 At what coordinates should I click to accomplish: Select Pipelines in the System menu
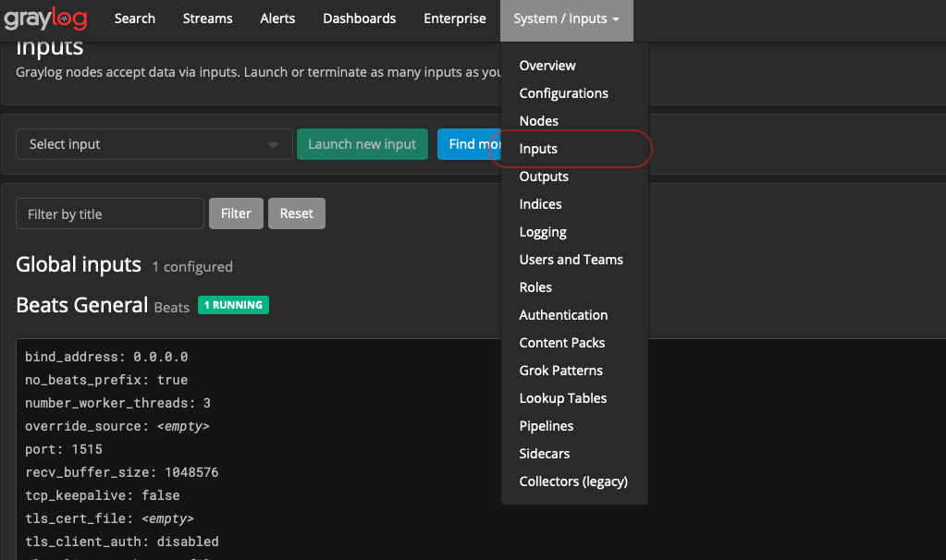[546, 426]
